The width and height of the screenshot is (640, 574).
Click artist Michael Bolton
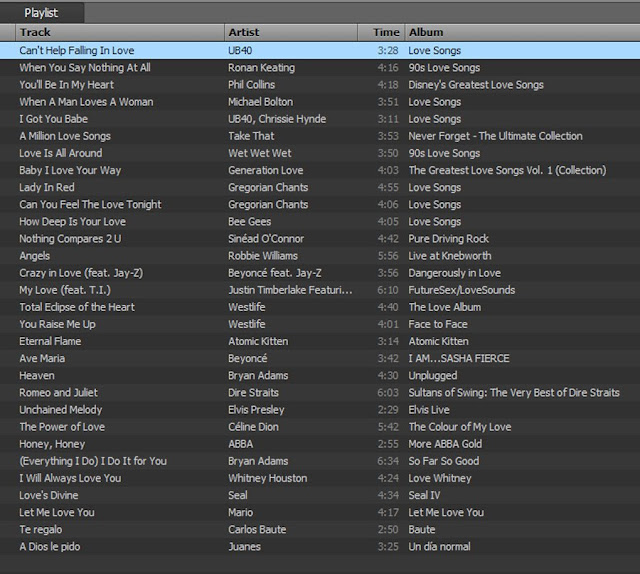pyautogui.click(x=260, y=102)
